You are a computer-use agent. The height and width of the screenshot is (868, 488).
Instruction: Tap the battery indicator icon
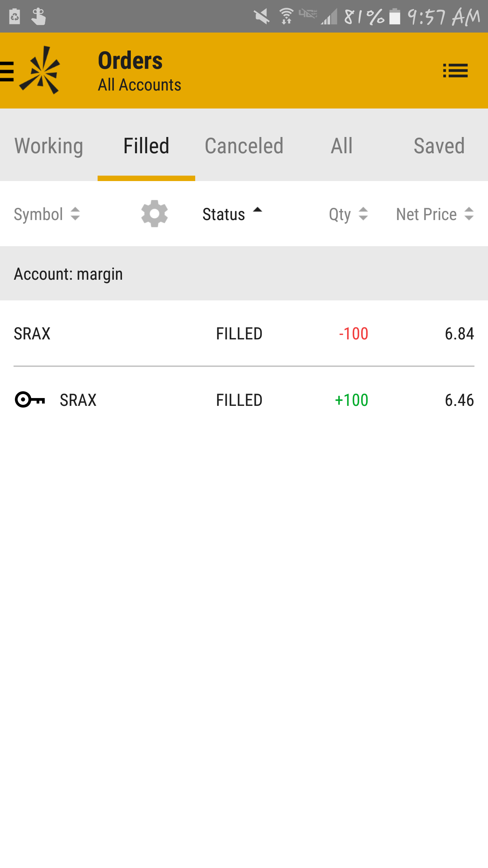[395, 16]
